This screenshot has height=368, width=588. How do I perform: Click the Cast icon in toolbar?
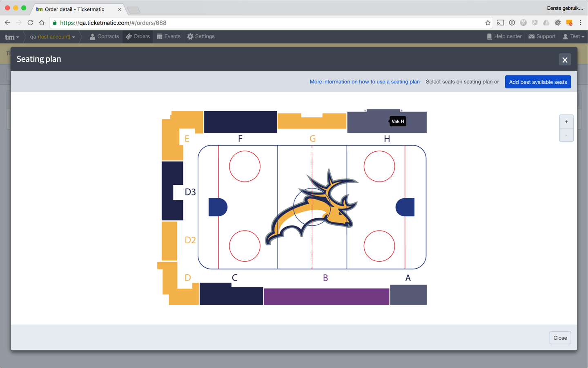coord(500,22)
